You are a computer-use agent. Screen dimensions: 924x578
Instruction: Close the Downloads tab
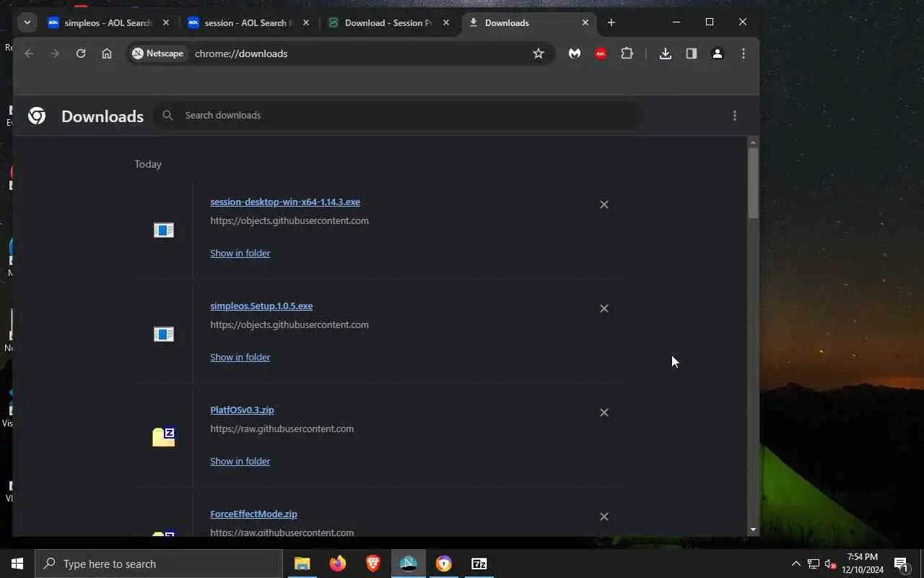click(585, 22)
